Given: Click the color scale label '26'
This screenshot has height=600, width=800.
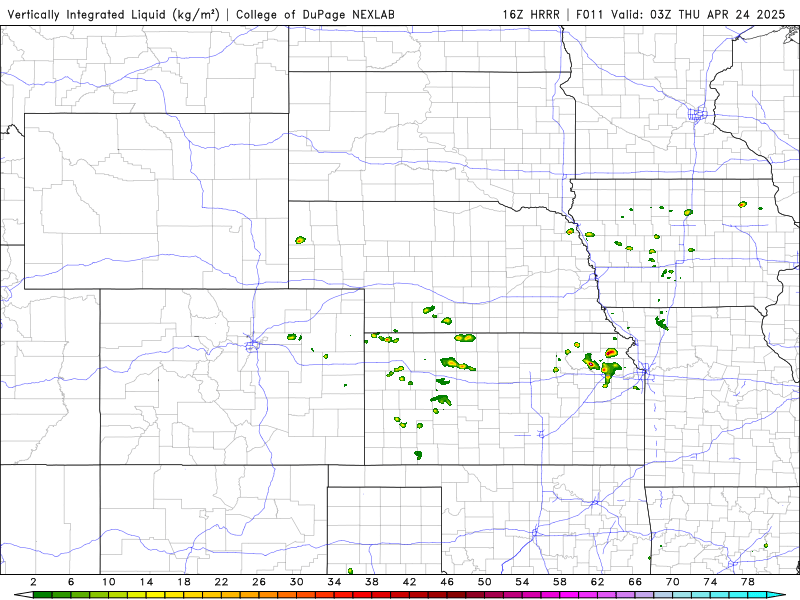Looking at the screenshot, I should coord(259,582).
